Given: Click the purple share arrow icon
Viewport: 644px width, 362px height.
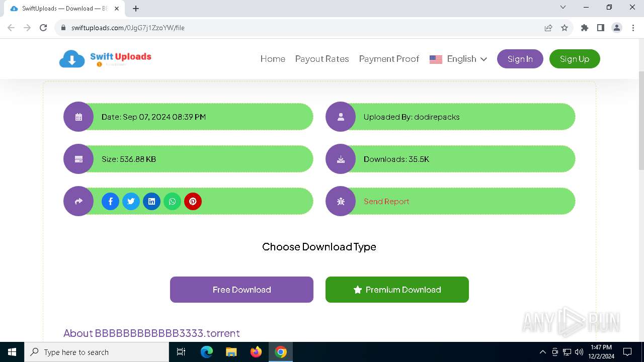Looking at the screenshot, I should click(x=78, y=201).
